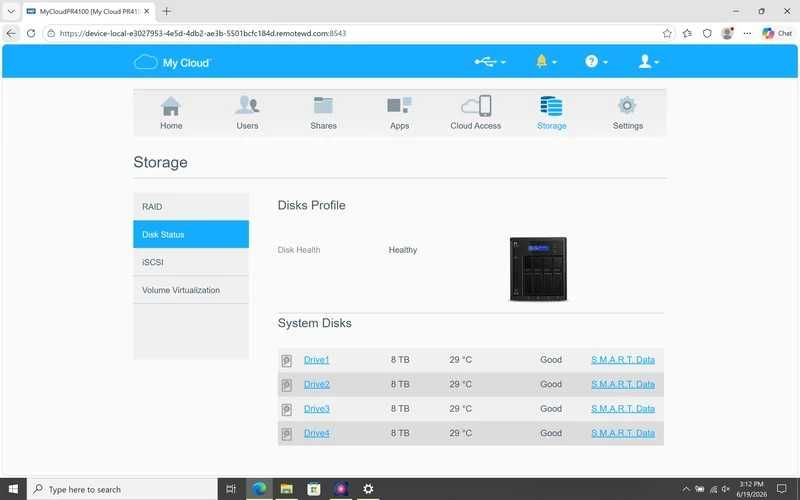Click the 29 °C temperature of Drive2

460,384
